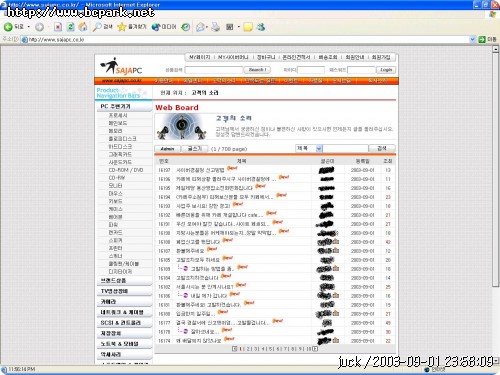Click the board search keyword input field
Viewport: 500px width, 375px height.
tap(345, 148)
